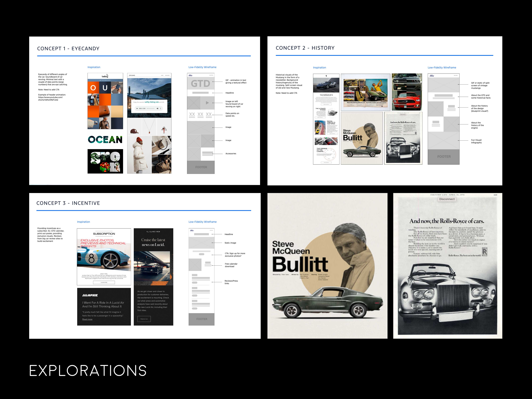Image resolution: width=532 pixels, height=399 pixels.
Task: Click the OCEAN text graphic
Action: click(x=105, y=140)
